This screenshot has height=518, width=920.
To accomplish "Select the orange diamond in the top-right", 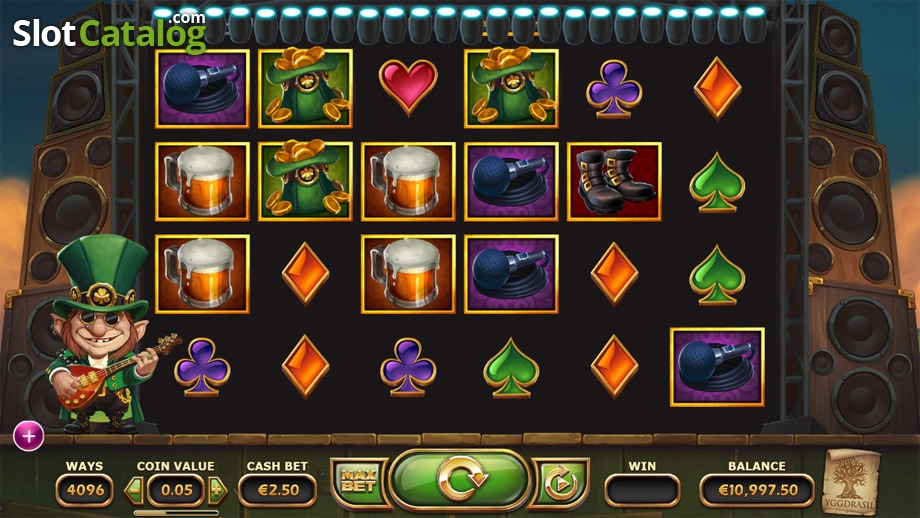I will pos(717,88).
